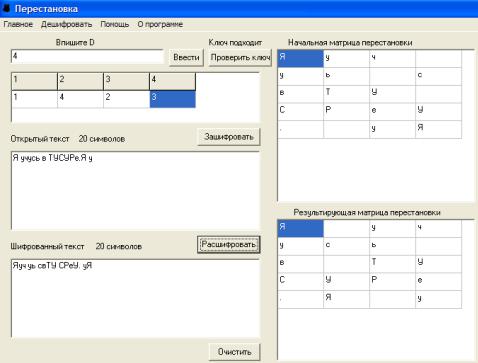Select the Т cell in Начальная матрица

point(346,94)
